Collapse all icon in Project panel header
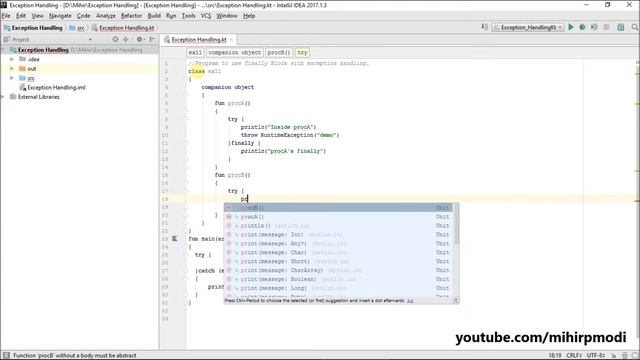640x360 pixels. [126, 40]
